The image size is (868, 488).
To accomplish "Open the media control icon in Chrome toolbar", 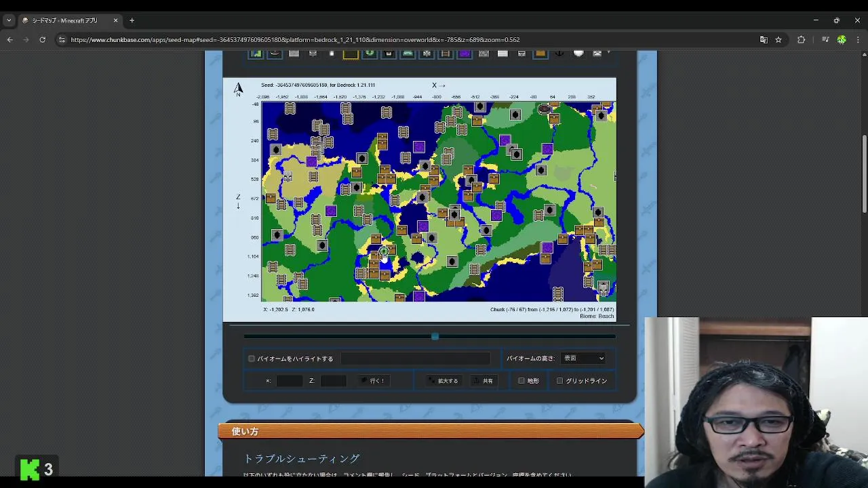I will [825, 40].
